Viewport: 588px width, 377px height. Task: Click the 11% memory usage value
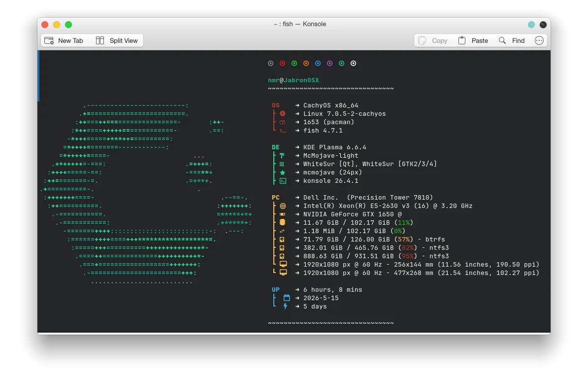(404, 223)
